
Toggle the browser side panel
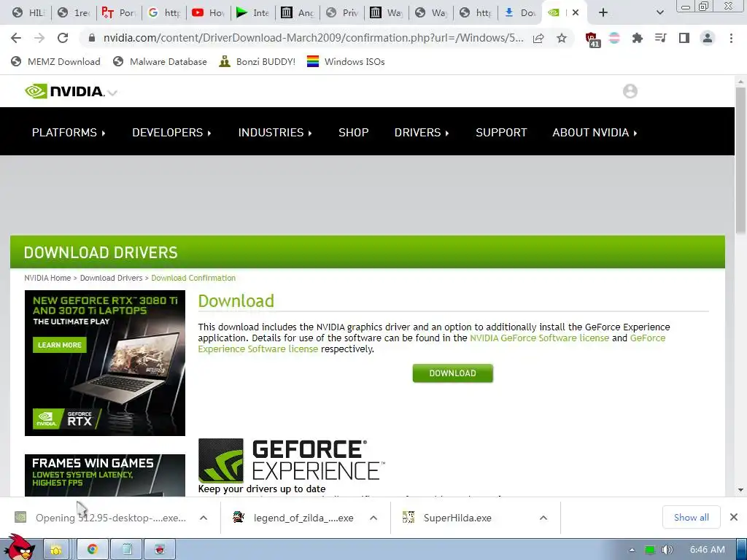pos(684,38)
